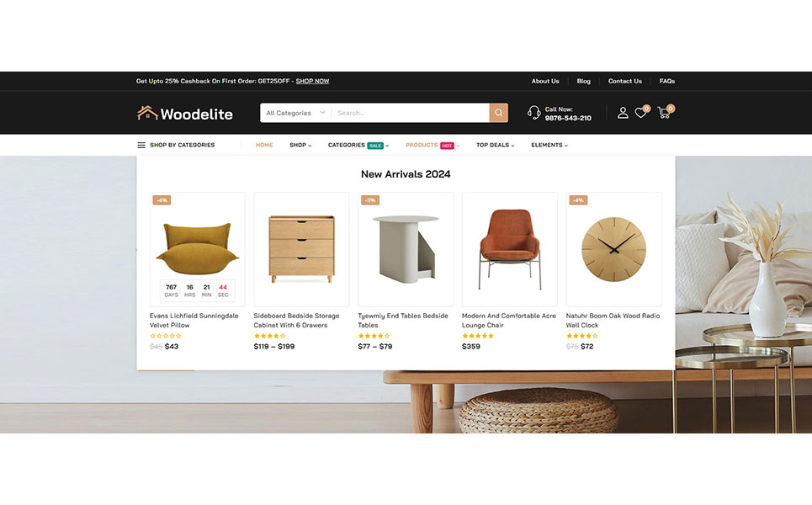Open the orange lounge chair thumbnail
812x505 pixels.
(510, 249)
